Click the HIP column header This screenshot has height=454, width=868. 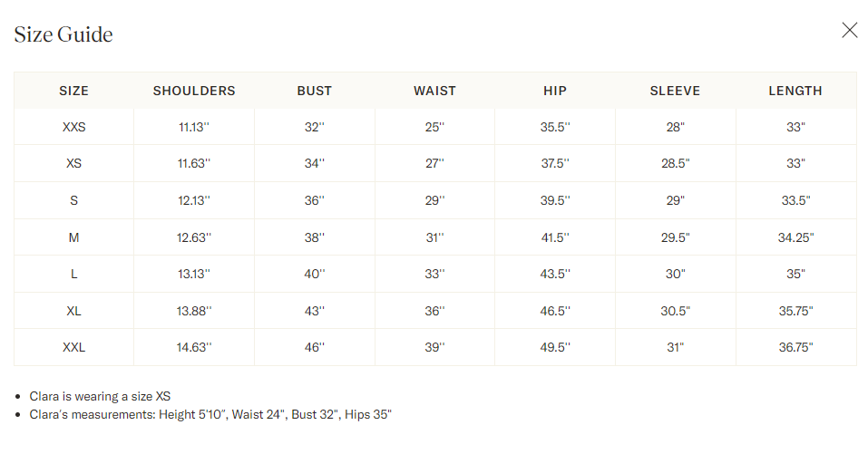555,91
